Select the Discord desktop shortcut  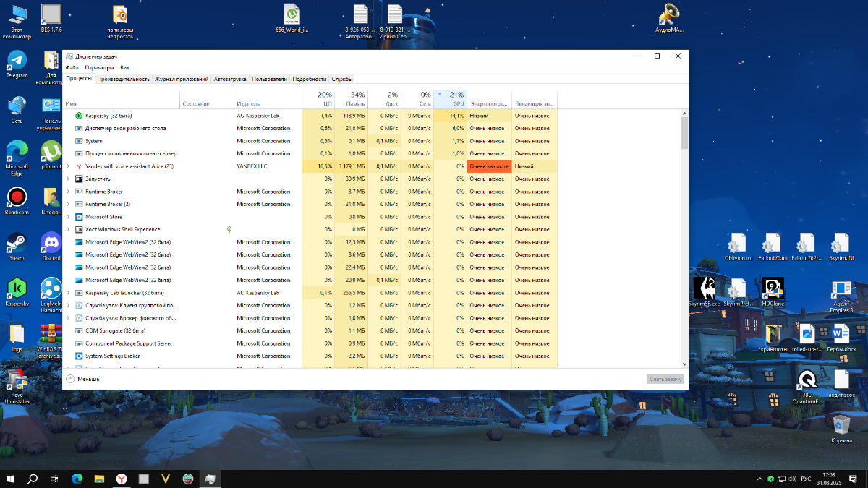51,246
